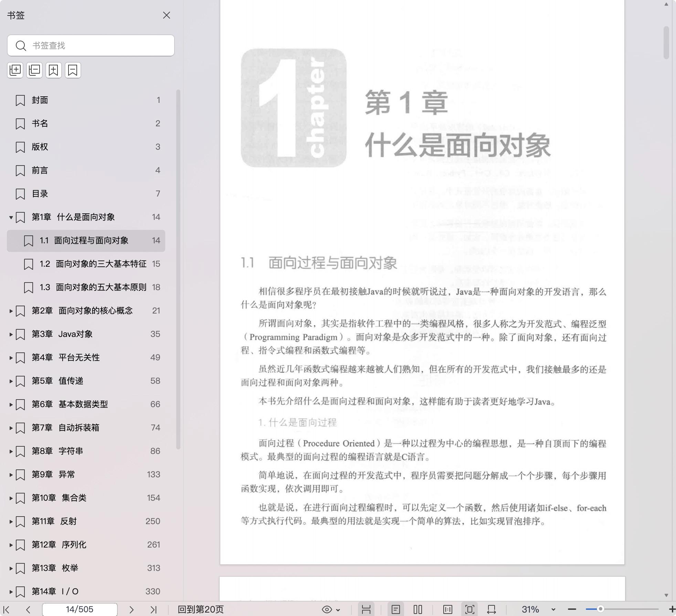Expand 第5章 值传递 node

tap(11, 381)
